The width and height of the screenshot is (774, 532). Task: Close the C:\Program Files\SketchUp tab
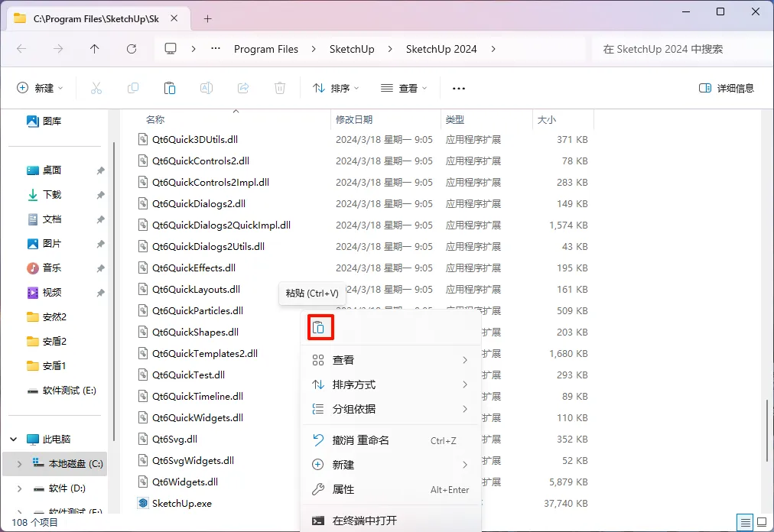[x=174, y=18]
